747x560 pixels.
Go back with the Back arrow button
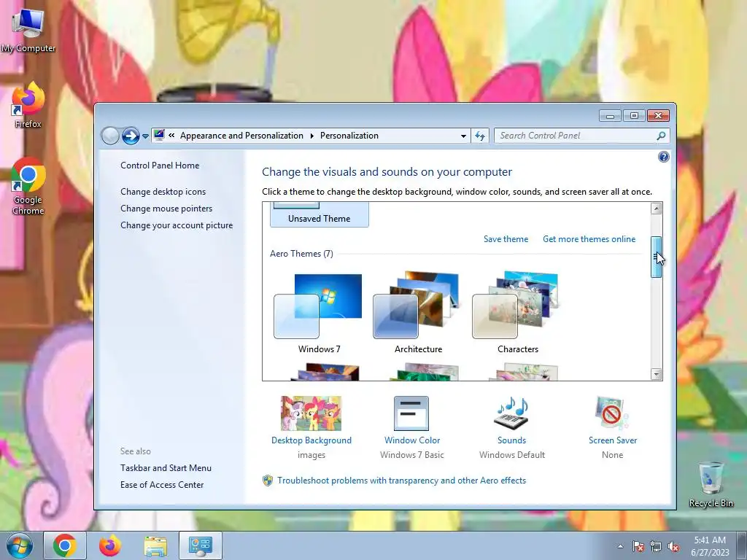click(110, 136)
